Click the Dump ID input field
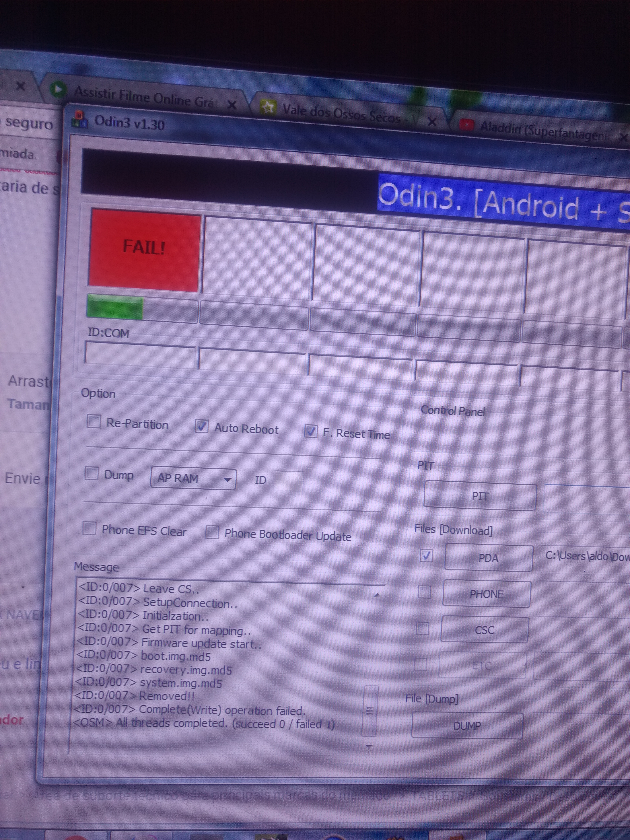The height and width of the screenshot is (840, 630). (289, 481)
